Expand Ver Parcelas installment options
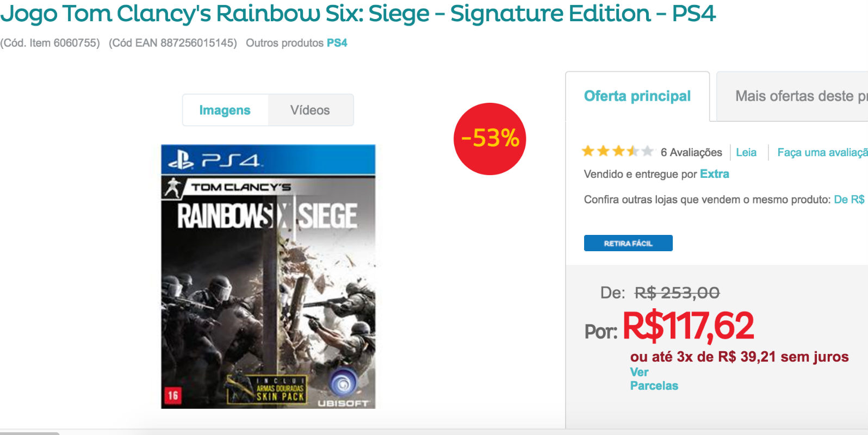The height and width of the screenshot is (435, 868). coord(654,379)
